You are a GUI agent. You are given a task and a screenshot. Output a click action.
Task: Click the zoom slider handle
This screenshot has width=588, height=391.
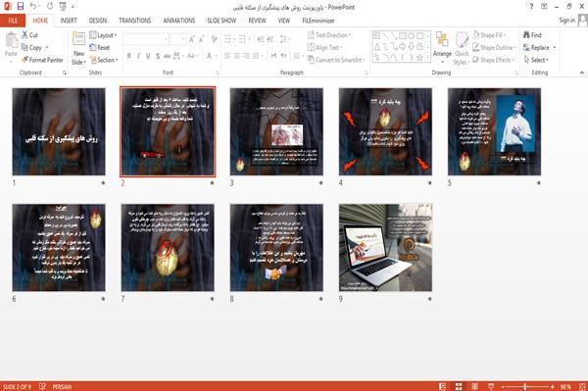525,386
